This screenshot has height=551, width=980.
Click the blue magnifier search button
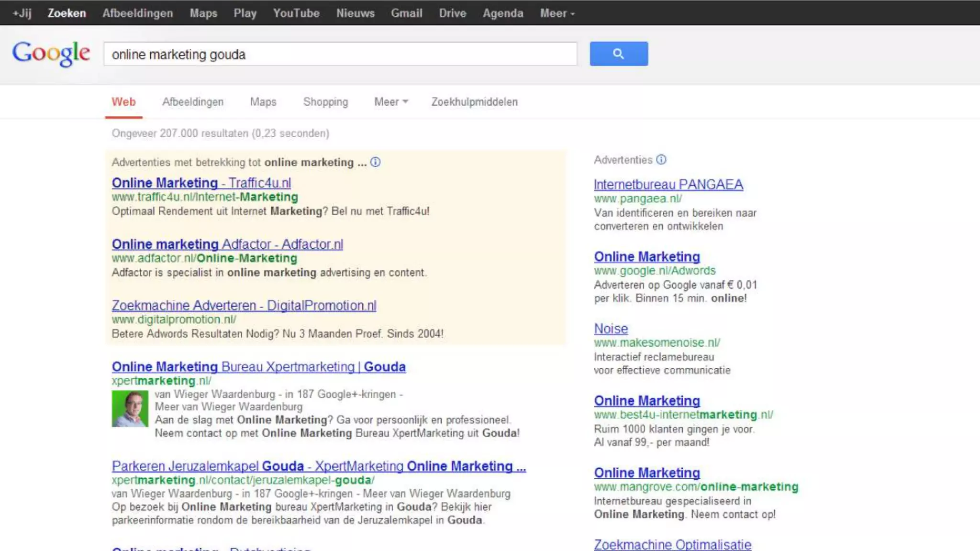tap(618, 54)
